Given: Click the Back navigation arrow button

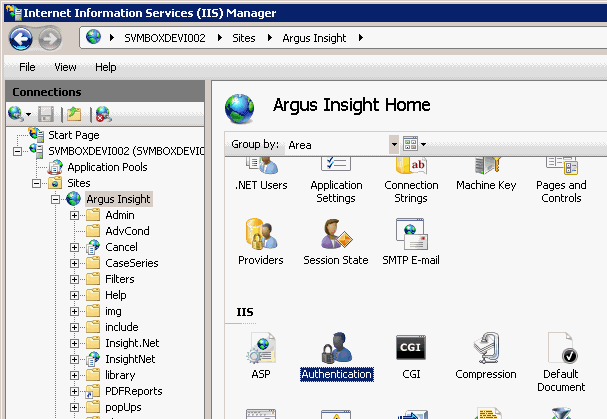Looking at the screenshot, I should (21, 38).
